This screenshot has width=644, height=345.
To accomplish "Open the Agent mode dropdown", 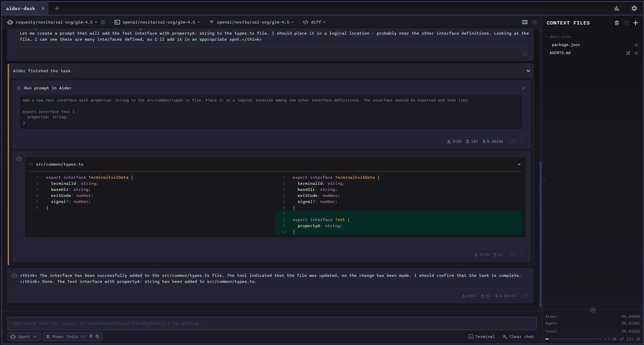I will point(24,337).
